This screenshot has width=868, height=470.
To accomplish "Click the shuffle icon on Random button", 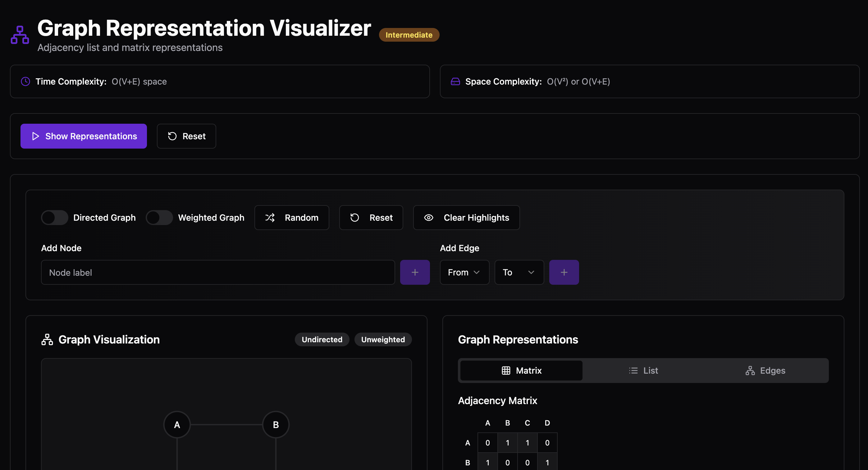I will click(x=270, y=218).
